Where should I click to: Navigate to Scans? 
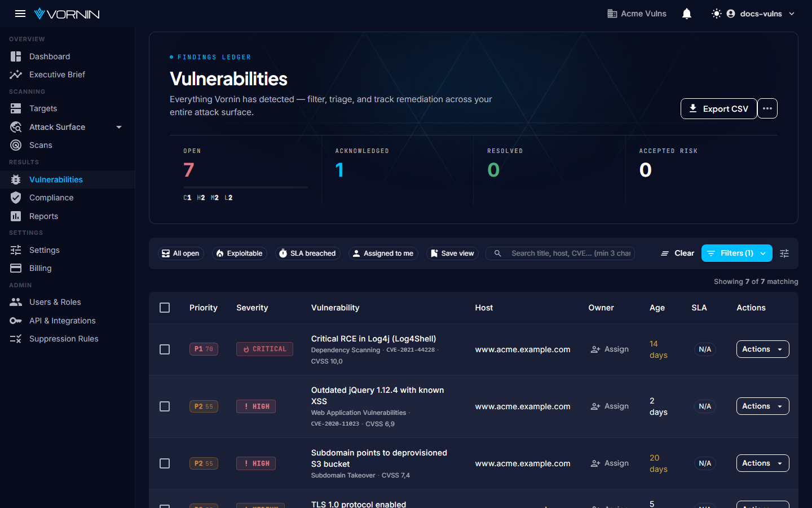coord(68,145)
